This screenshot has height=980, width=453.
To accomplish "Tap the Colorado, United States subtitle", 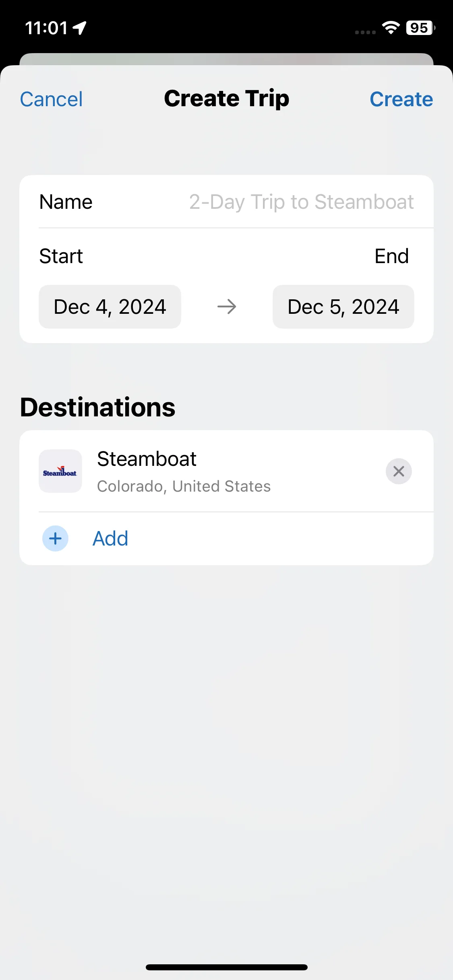I will [x=184, y=486].
